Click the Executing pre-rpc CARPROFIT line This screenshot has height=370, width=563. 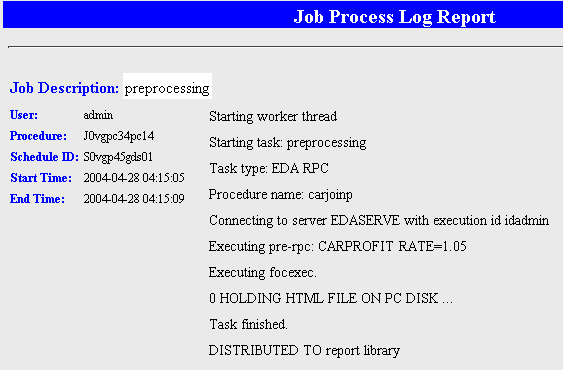tap(338, 246)
